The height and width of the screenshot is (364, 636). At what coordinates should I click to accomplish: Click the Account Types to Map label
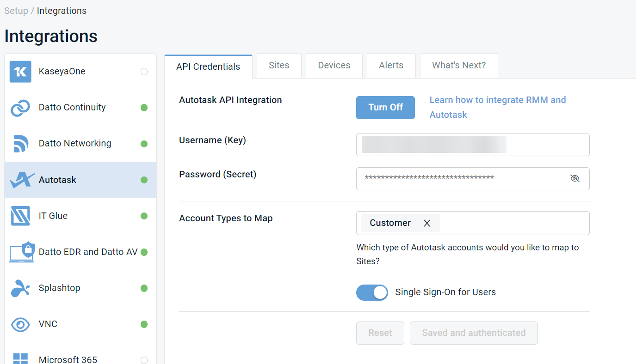click(226, 218)
